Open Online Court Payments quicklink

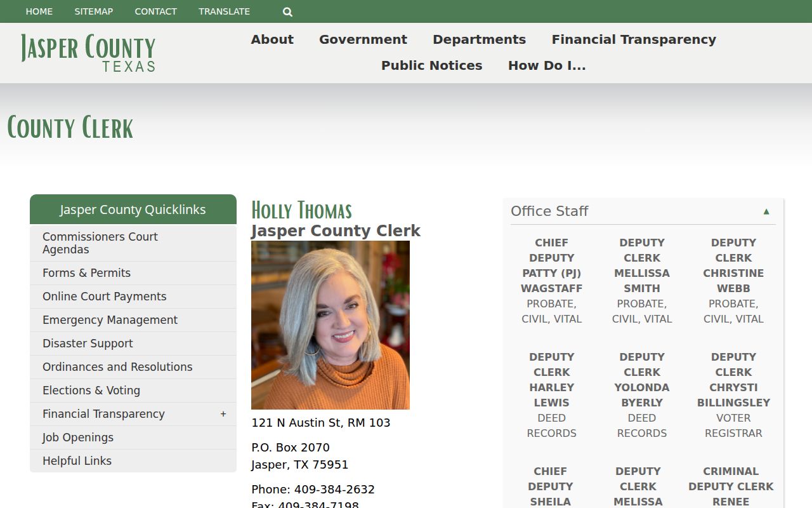pos(133,297)
